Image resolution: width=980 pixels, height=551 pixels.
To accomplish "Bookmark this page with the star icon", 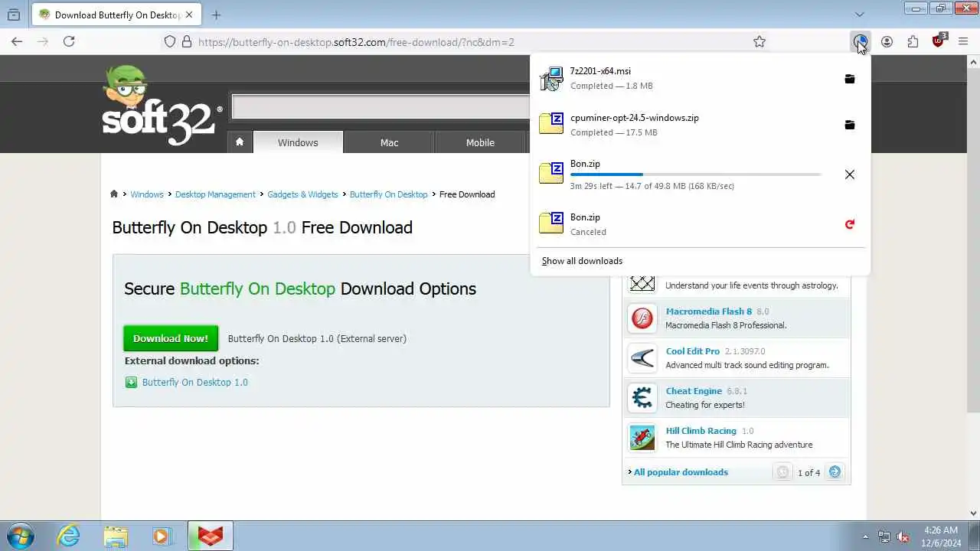I will 759,42.
